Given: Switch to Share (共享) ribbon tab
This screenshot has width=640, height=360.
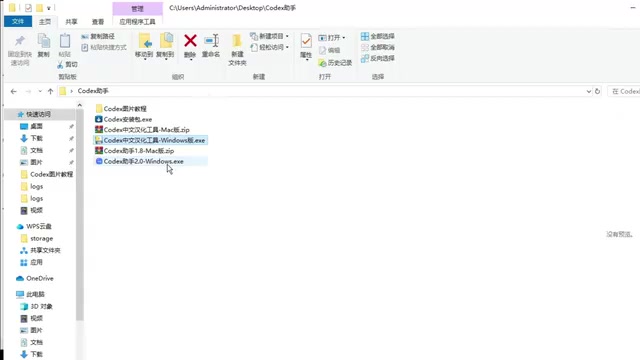Looking at the screenshot, I should pos(71,22).
